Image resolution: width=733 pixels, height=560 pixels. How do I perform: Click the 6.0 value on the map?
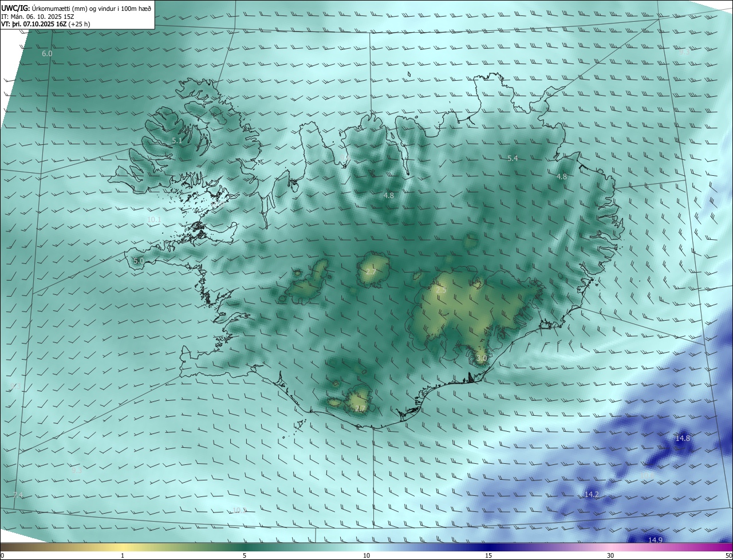(47, 53)
